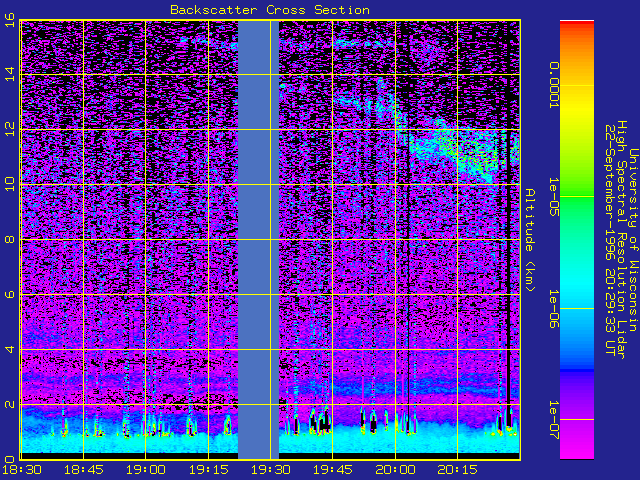This screenshot has height=480, width=640.
Task: Click the 19:15 time axis label
Action: (209, 470)
